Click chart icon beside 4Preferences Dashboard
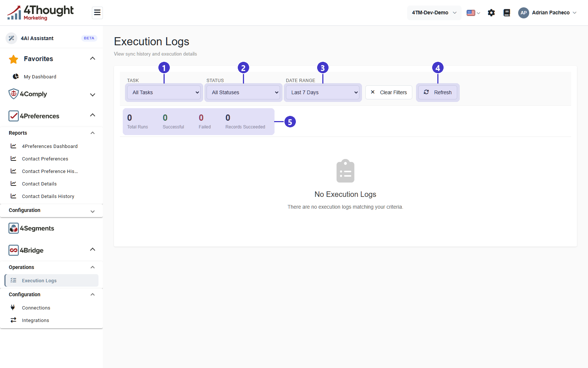Viewport: 588px width, 368px height. click(x=14, y=146)
